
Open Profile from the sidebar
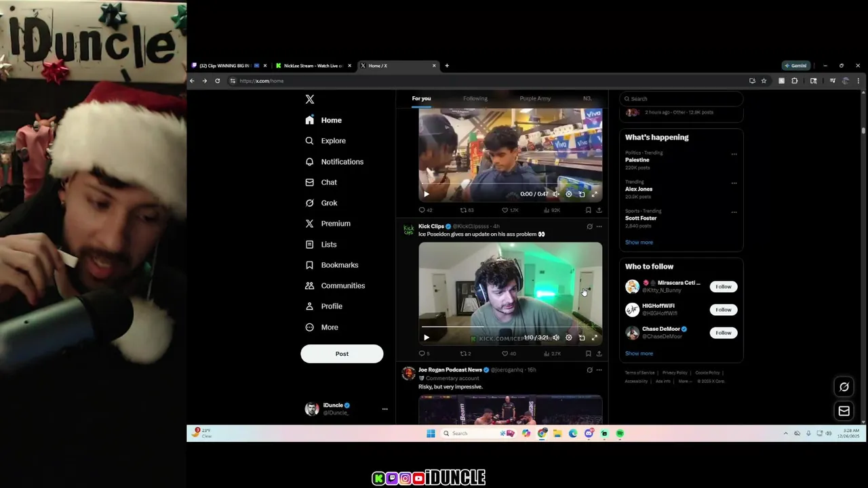(x=323, y=306)
